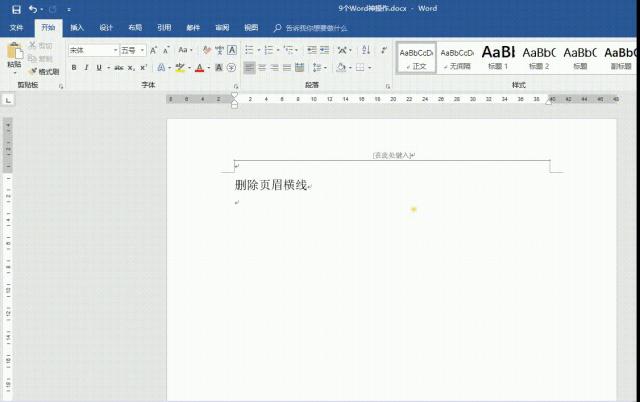Open font name dropdown 宋体

pyautogui.click(x=116, y=50)
